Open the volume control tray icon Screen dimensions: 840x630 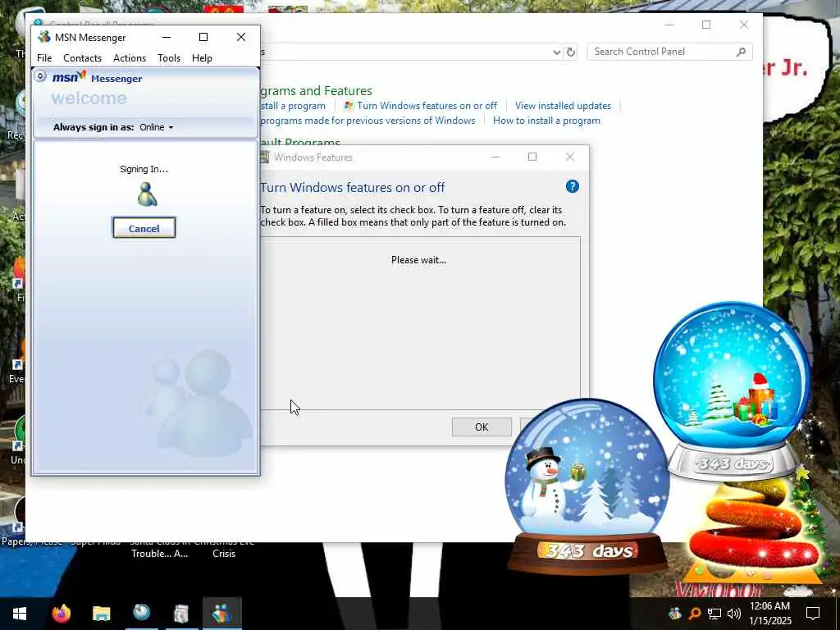coord(734,614)
